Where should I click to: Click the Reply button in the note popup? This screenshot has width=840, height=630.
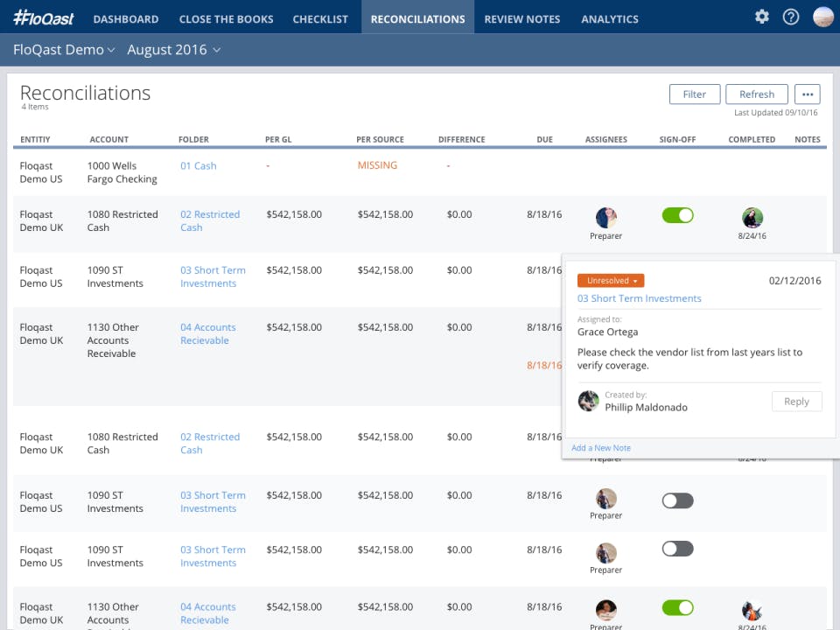point(796,401)
